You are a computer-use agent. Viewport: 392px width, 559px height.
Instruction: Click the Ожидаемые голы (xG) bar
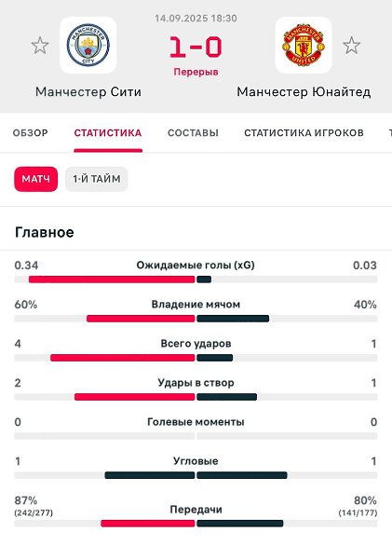tap(196, 279)
